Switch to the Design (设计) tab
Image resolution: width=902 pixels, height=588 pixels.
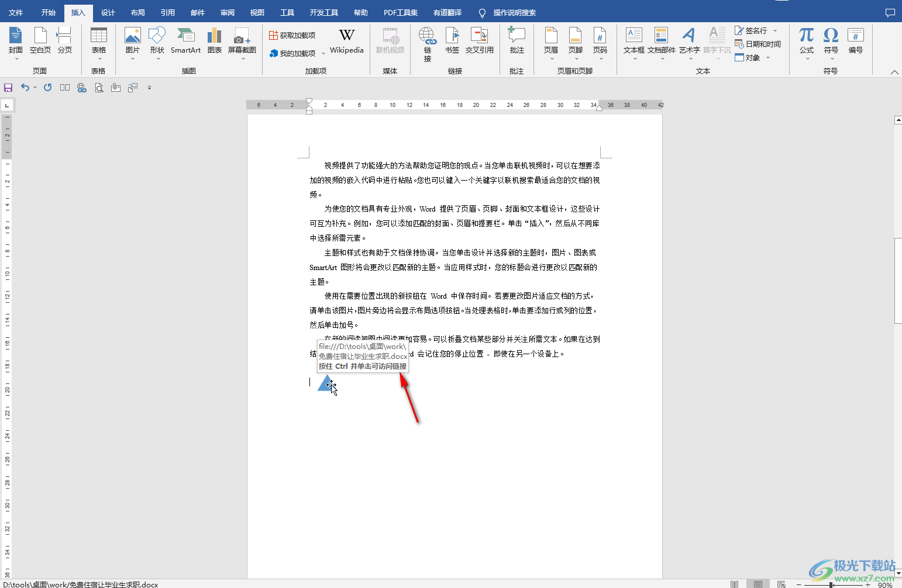[108, 12]
